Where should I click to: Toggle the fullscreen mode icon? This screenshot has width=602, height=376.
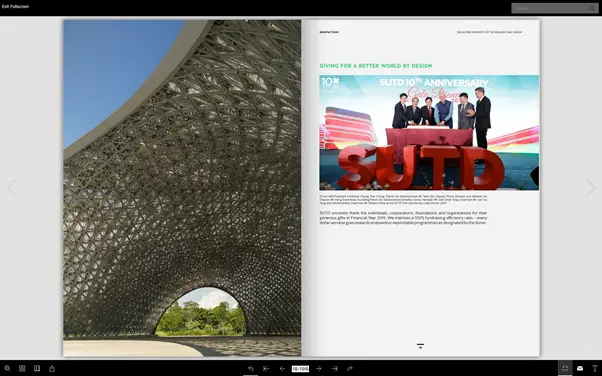coord(565,368)
